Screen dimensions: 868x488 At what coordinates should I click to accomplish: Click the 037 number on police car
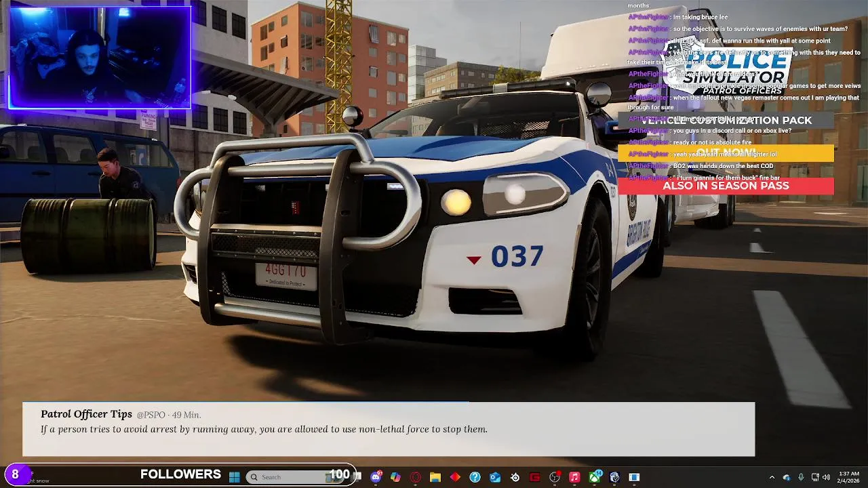(517, 256)
